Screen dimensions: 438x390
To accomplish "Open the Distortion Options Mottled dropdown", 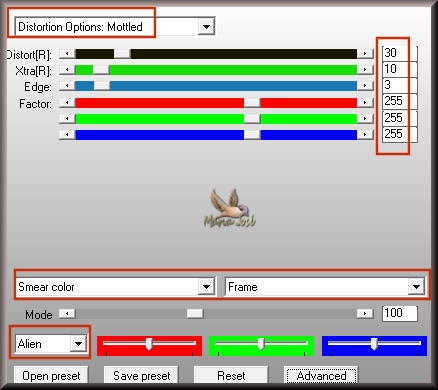I will tap(206, 26).
